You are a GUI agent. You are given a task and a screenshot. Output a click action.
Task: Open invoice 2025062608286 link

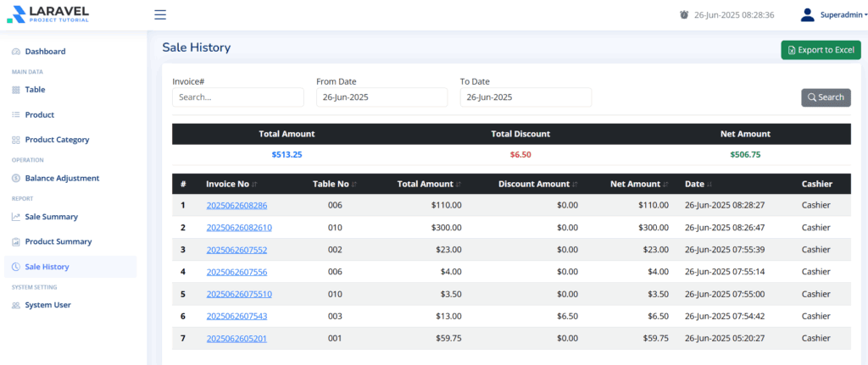point(236,205)
